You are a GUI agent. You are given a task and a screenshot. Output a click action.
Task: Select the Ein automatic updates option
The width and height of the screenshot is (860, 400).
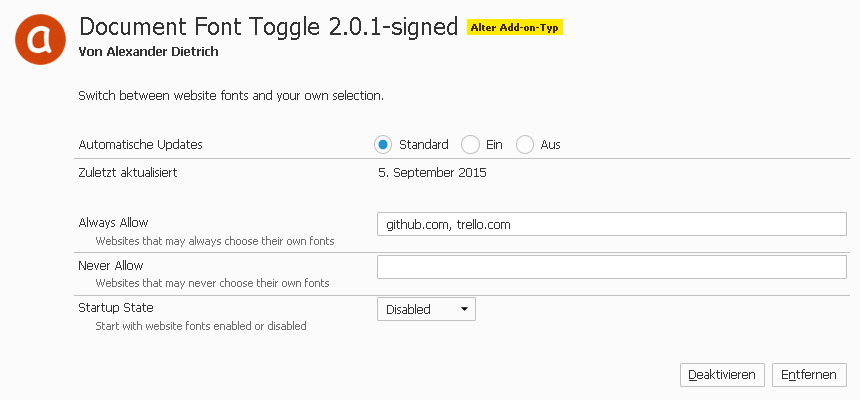tap(471, 145)
